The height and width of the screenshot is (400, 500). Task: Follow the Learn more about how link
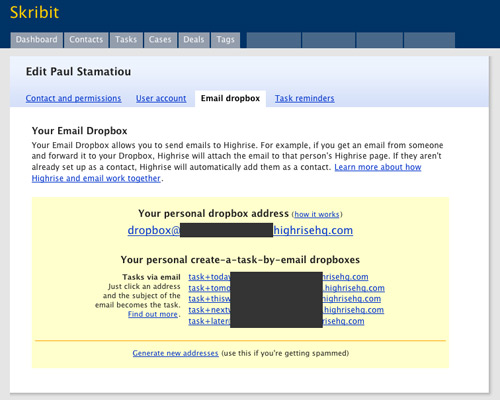coord(378,167)
